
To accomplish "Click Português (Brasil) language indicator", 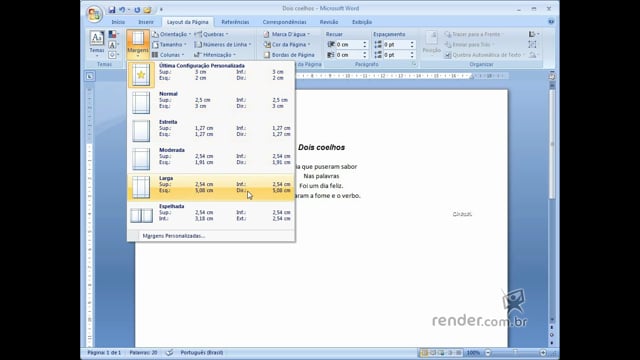I will pos(202,353).
